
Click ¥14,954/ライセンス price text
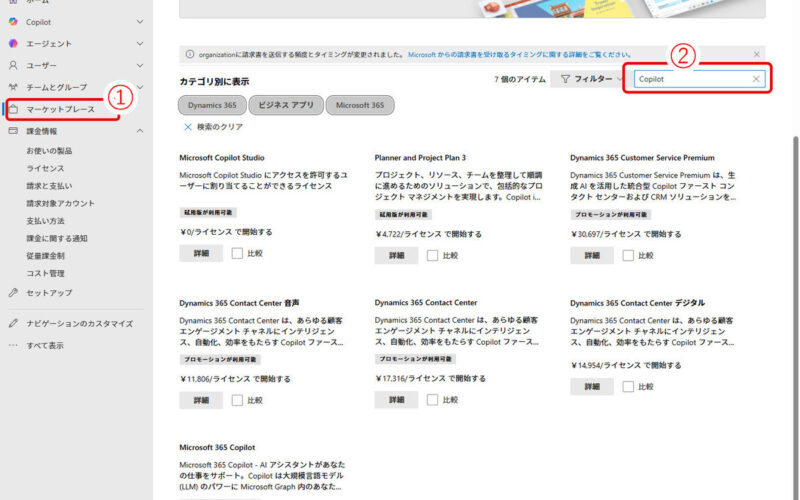pos(626,365)
